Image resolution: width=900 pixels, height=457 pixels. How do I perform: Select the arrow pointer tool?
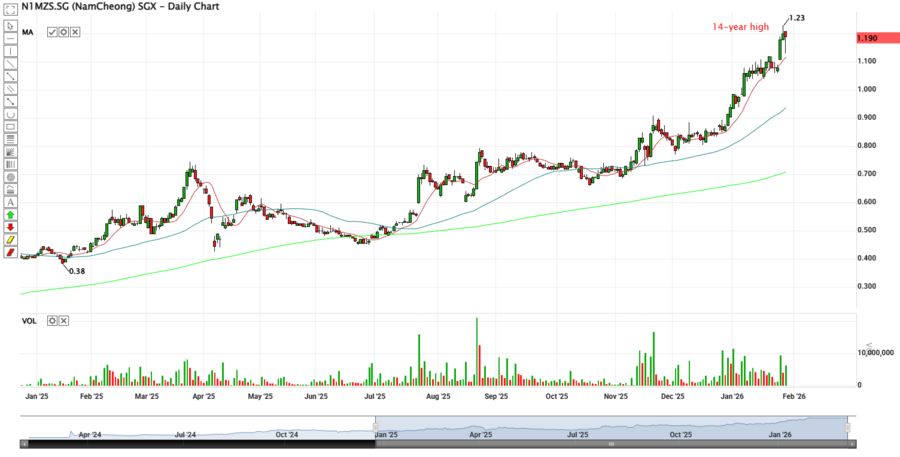click(x=10, y=23)
